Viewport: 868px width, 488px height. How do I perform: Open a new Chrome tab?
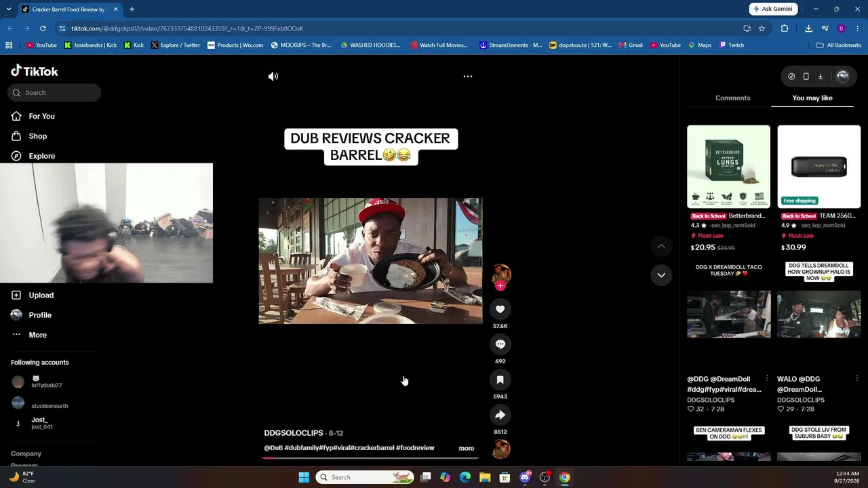point(132,9)
